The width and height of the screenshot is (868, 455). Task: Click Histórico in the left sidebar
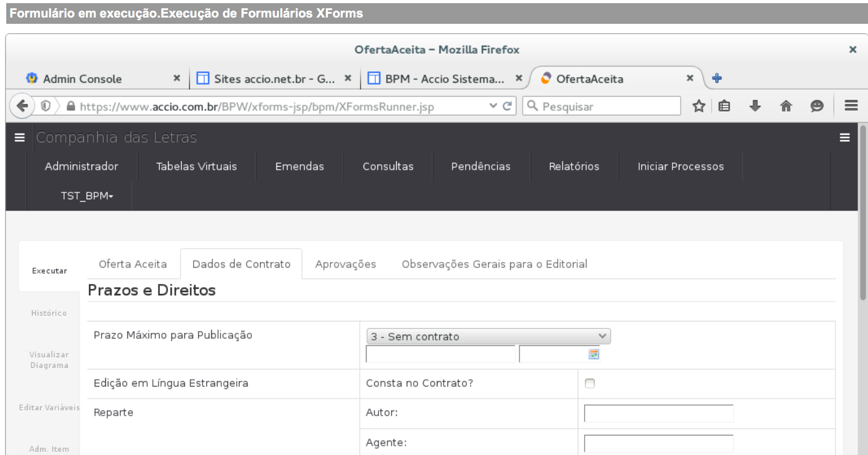[x=49, y=313]
